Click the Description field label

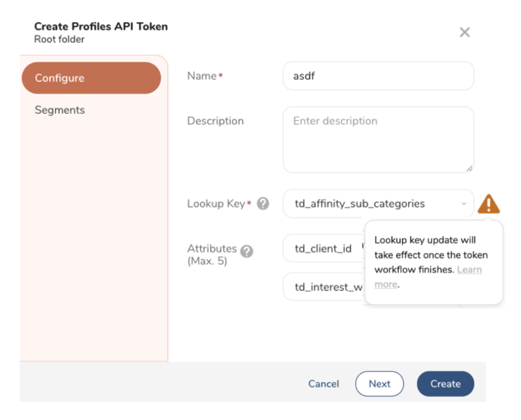click(x=215, y=121)
